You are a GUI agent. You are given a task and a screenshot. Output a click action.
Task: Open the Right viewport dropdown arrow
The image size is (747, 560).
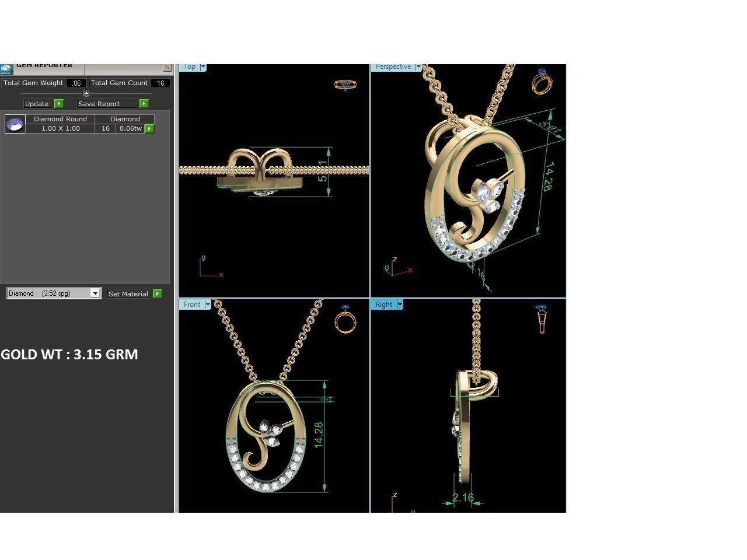point(400,304)
